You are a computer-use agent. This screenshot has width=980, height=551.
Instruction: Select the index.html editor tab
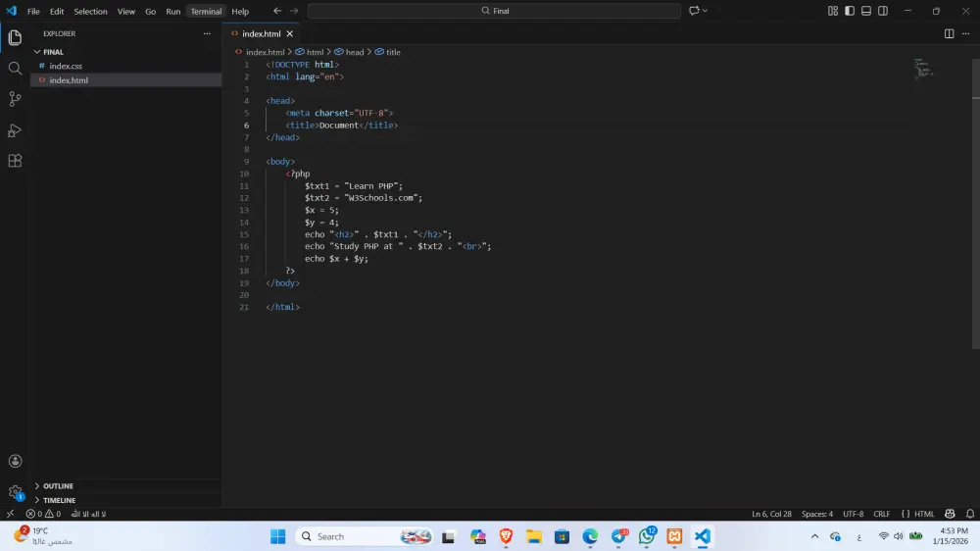click(262, 33)
